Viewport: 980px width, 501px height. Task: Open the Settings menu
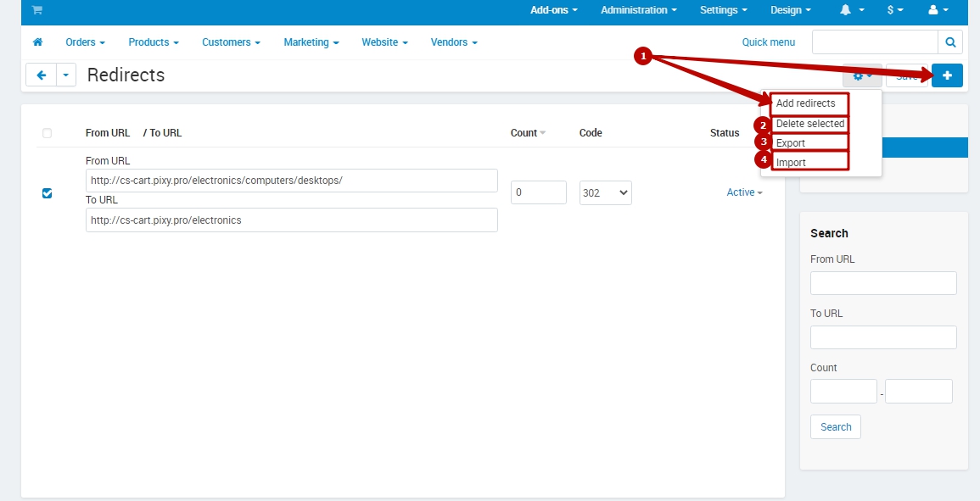click(723, 10)
